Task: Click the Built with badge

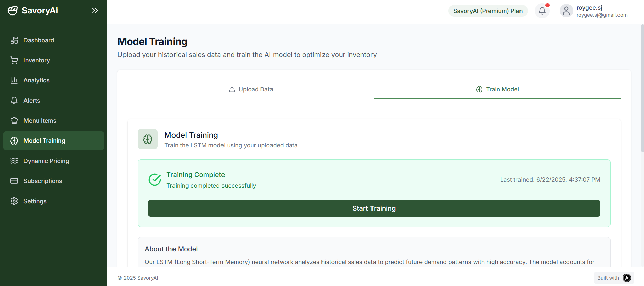Action: pos(614,278)
